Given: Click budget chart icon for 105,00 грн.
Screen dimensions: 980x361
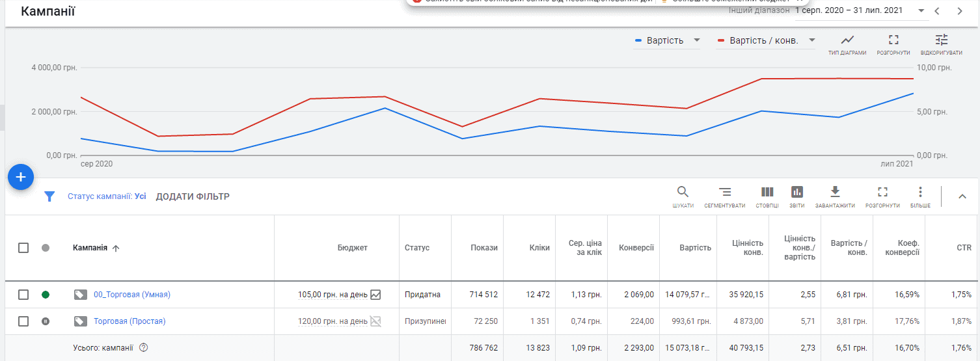Looking at the screenshot, I should click(375, 295).
